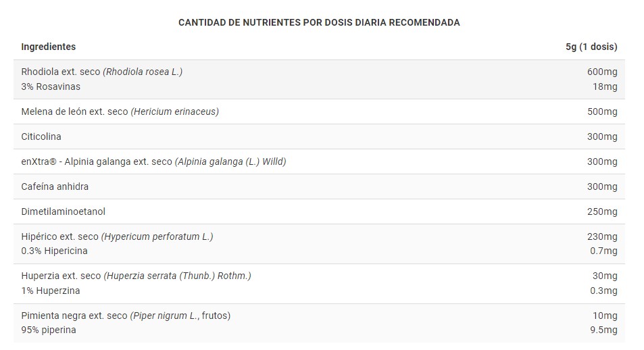Select the 1% Huperzina line
644x350 pixels.
pos(51,291)
